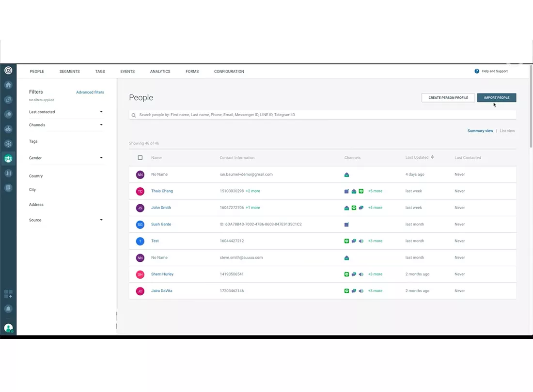This screenshot has width=533, height=392.
Task: Click the TC avatar for Thais Chang
Action: coord(140,191)
